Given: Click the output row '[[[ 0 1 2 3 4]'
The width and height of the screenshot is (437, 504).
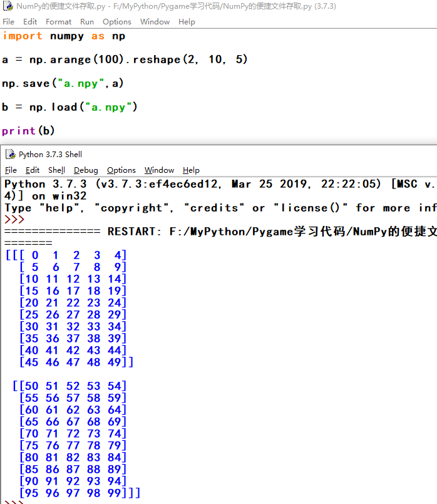Looking at the screenshot, I should 66,255.
